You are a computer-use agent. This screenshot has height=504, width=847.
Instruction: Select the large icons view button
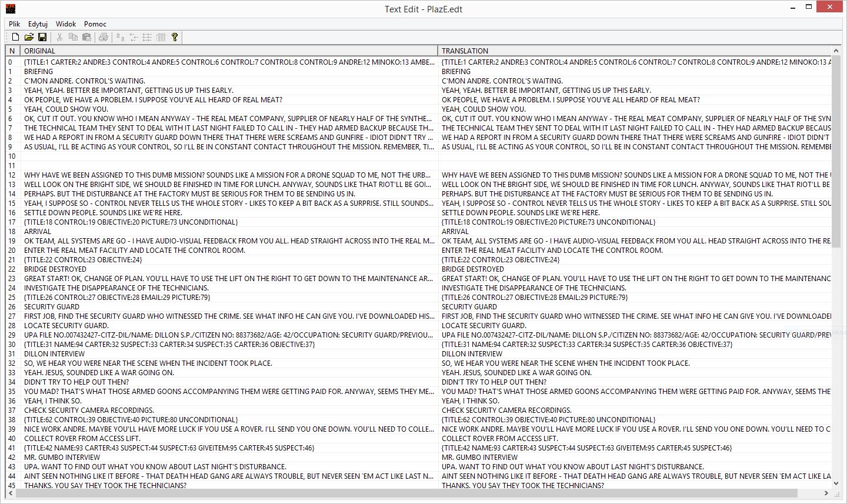[x=121, y=37]
